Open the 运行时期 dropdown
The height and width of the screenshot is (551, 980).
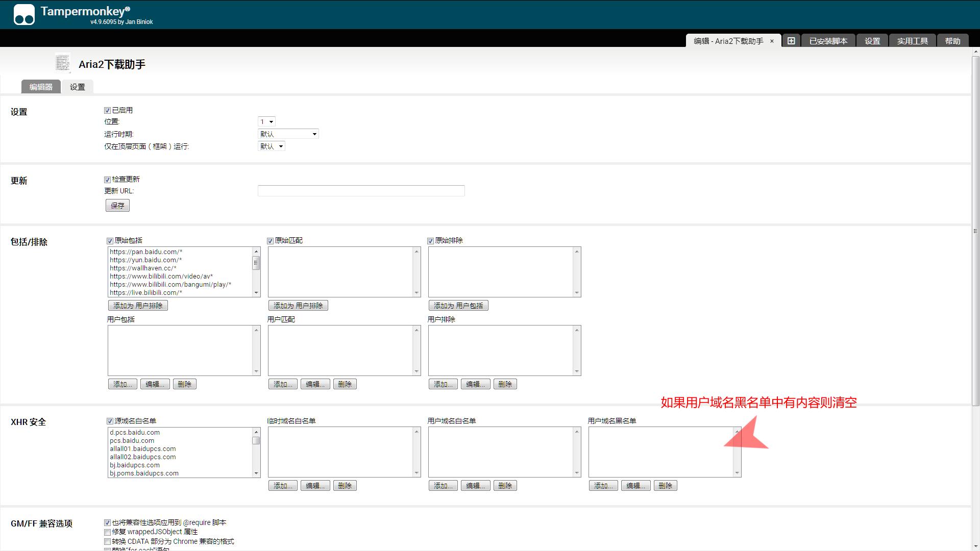point(288,134)
